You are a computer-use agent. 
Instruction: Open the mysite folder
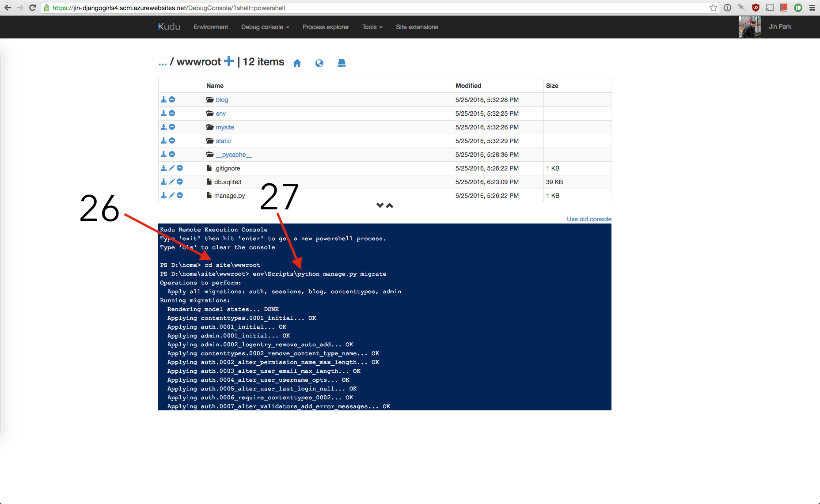[225, 127]
